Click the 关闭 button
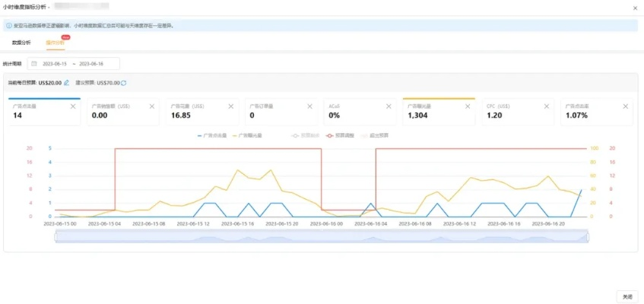Image resolution: width=644 pixels, height=304 pixels. (626, 297)
